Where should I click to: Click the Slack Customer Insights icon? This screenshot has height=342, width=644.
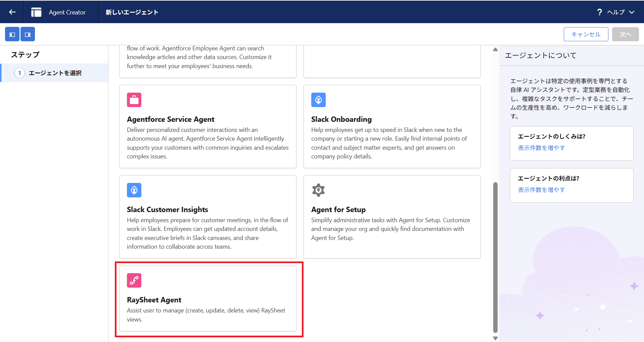(x=134, y=190)
